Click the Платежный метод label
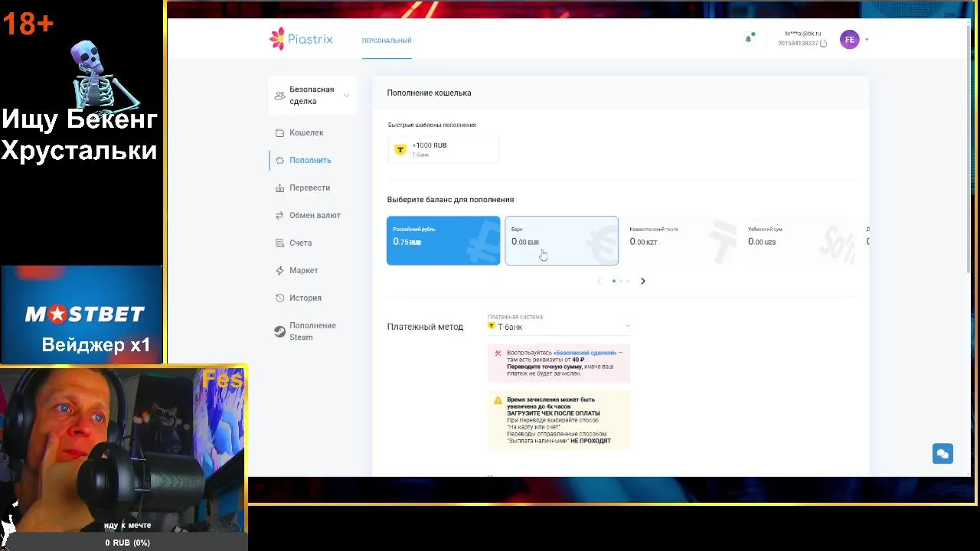This screenshot has height=551, width=980. click(x=425, y=327)
